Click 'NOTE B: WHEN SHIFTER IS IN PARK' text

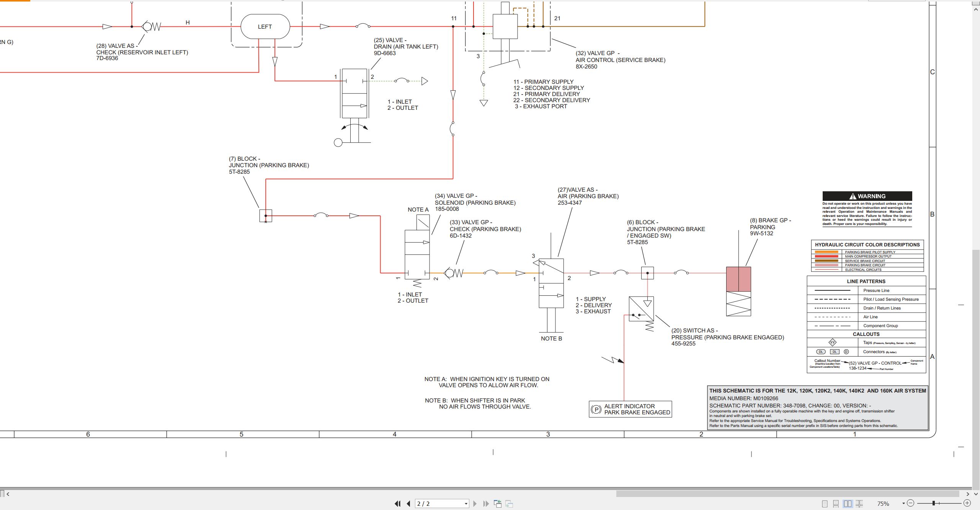[x=475, y=401]
